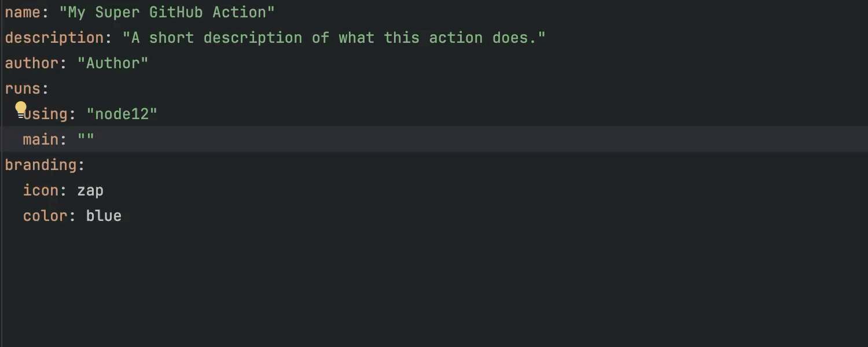Click the "blue" color value
This screenshot has width=868, height=347.
pos(104,216)
